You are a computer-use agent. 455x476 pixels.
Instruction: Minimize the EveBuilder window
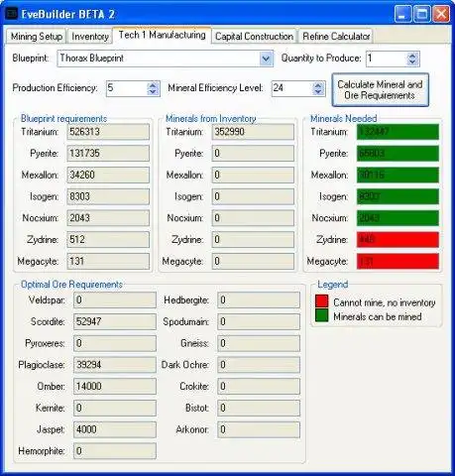(402, 14)
